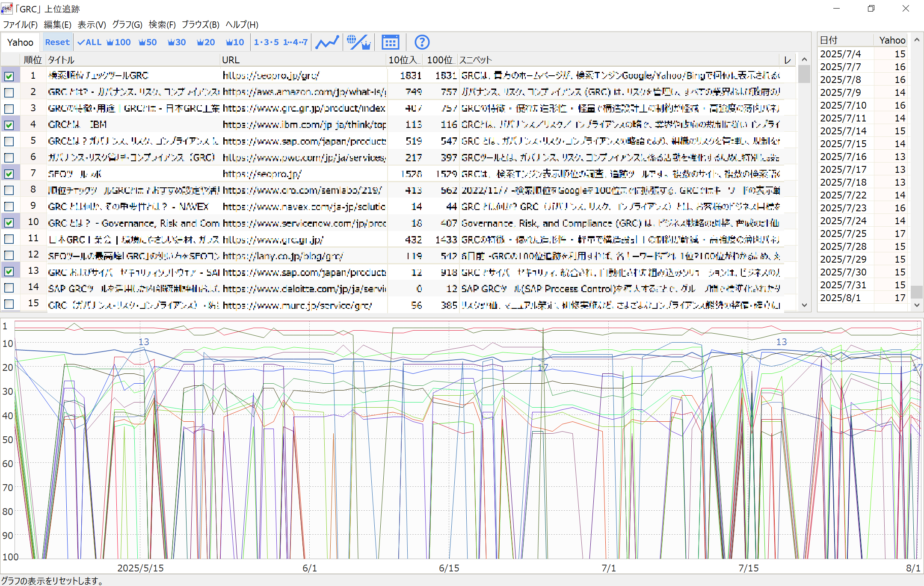Click date panel scroll up arrow
The height and width of the screenshot is (586, 924).
tap(917, 40)
